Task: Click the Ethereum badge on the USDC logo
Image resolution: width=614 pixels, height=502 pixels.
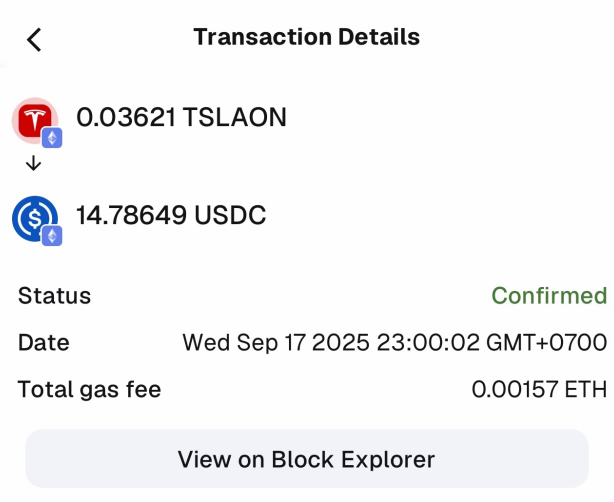Action: tap(52, 236)
